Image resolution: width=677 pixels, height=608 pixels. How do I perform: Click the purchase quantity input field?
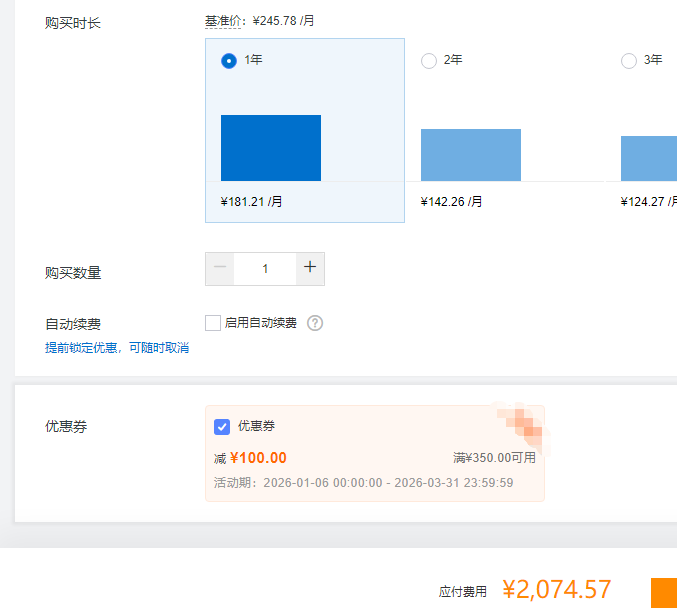coord(265,268)
